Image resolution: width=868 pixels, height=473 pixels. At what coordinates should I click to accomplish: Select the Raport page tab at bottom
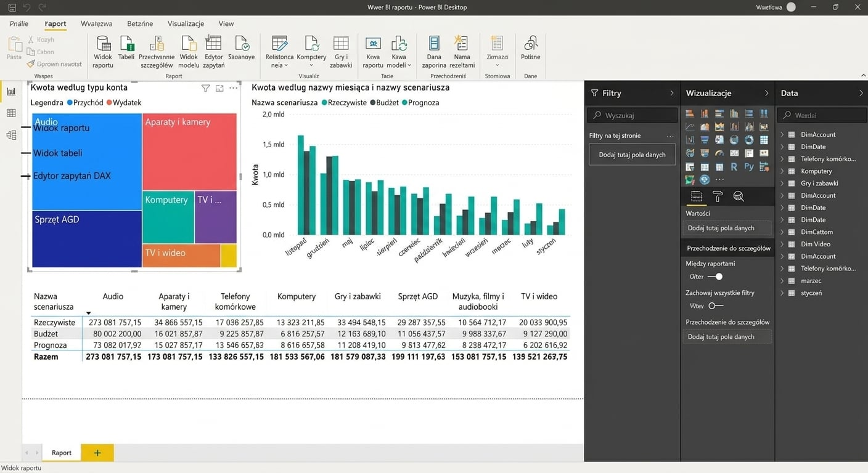(x=62, y=453)
